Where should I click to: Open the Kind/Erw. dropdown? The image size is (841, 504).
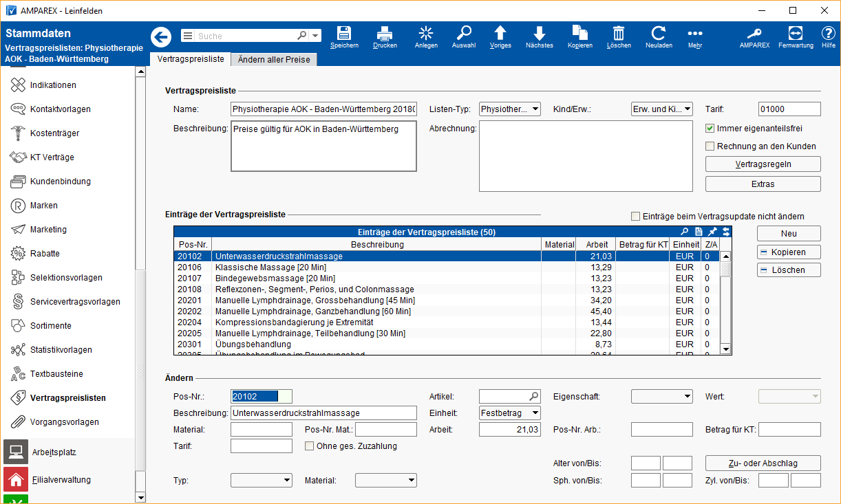pyautogui.click(x=662, y=109)
